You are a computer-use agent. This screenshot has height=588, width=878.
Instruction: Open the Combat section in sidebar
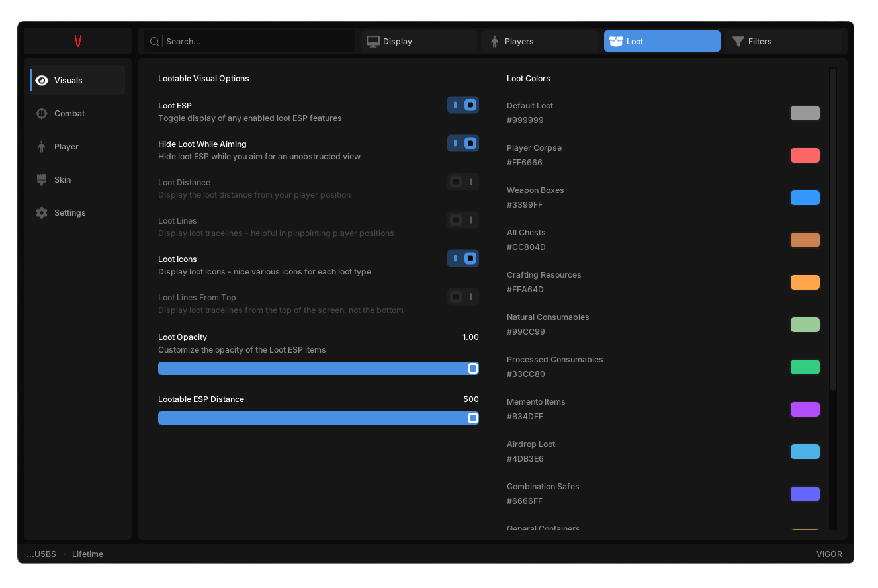coord(77,113)
